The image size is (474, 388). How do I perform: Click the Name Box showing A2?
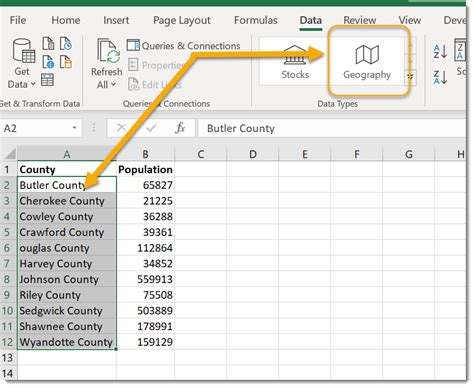click(35, 128)
